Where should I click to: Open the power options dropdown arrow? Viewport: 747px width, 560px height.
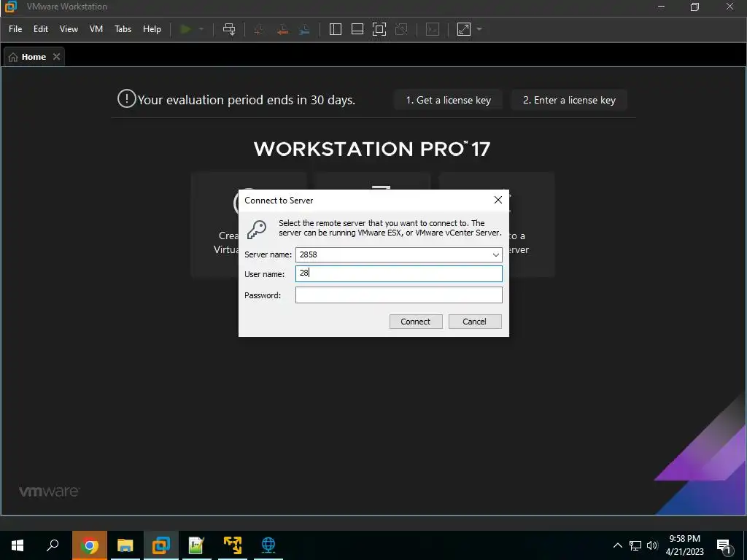(x=201, y=29)
